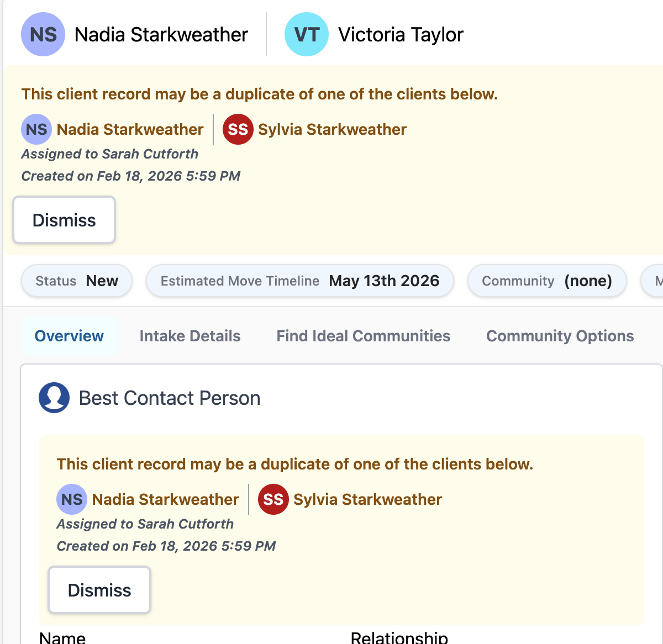Switch to the Overview tab
Viewport: 663px width, 644px height.
[x=69, y=336]
